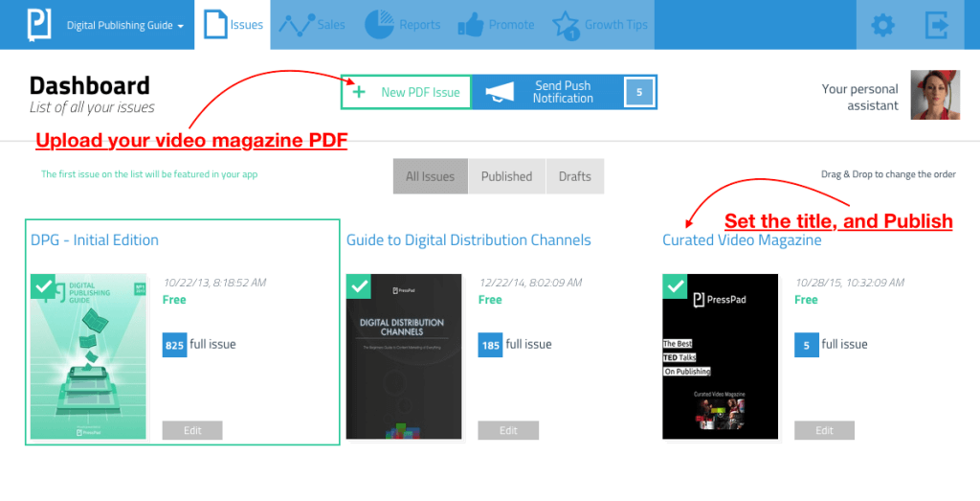
Task: Click 'Drag & Drop to change the order'
Action: point(888,174)
